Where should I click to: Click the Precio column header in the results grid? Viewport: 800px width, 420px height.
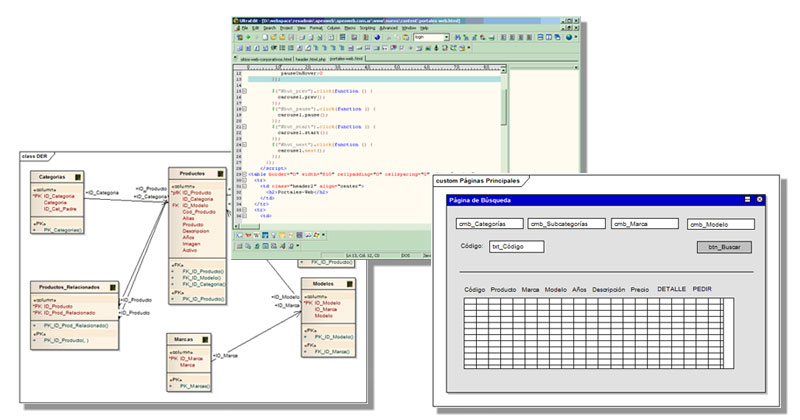pos(639,289)
